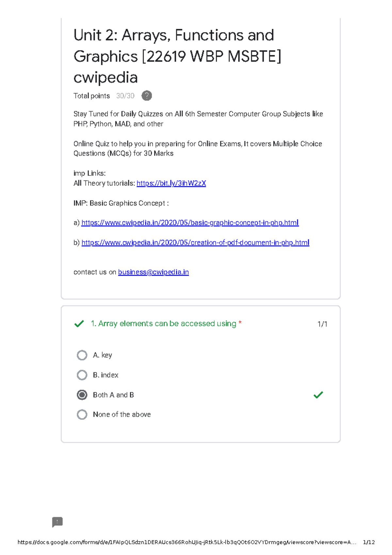Click the help question mark icon
The width and height of the screenshot is (392, 555).
[147, 96]
